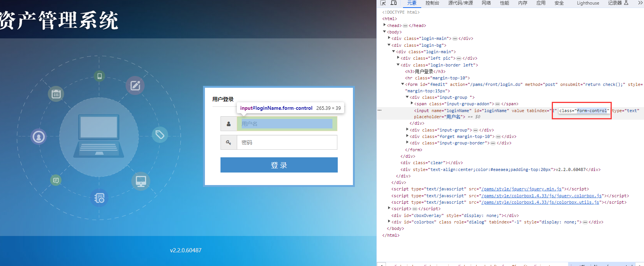Select the h3 用户登录 element line

point(425,71)
